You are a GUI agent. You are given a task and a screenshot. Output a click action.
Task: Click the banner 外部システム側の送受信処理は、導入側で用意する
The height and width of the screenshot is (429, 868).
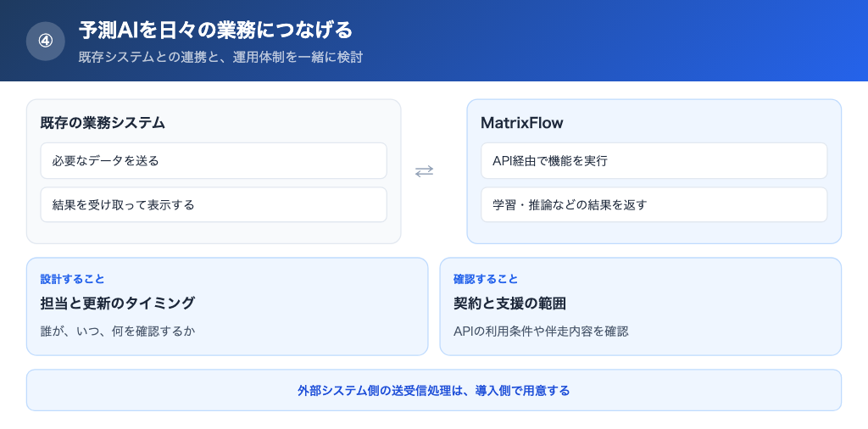point(434,390)
